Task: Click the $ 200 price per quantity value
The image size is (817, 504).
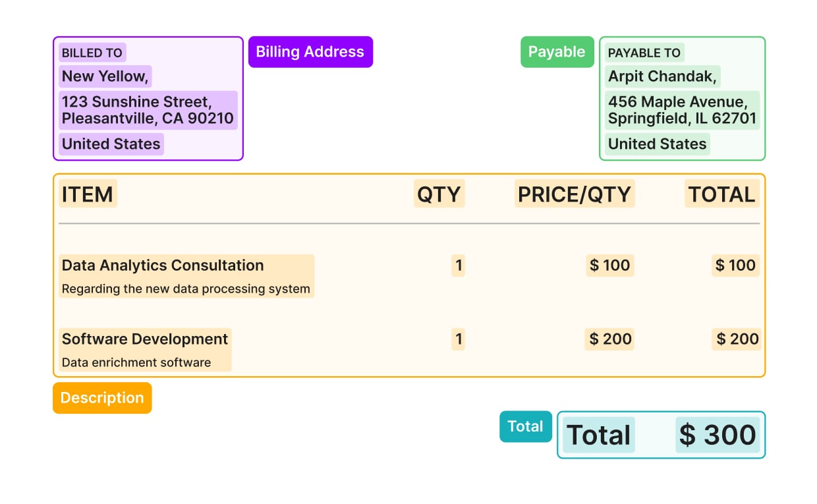Action: pos(610,339)
